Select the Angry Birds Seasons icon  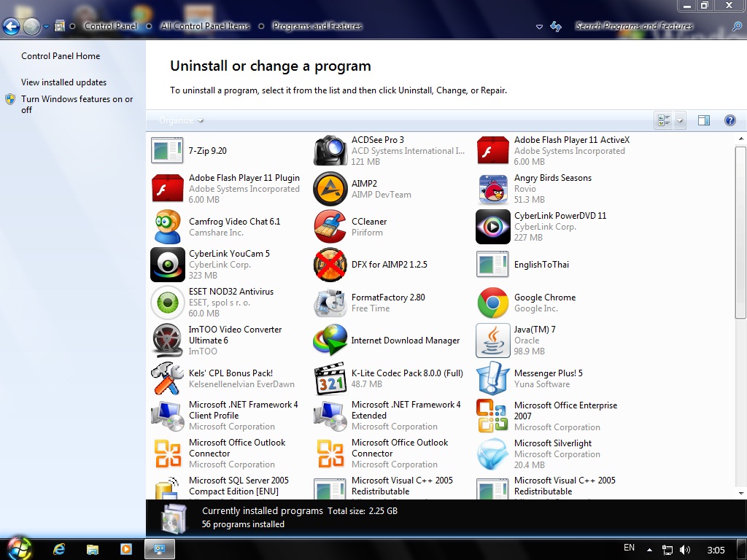pyautogui.click(x=492, y=189)
